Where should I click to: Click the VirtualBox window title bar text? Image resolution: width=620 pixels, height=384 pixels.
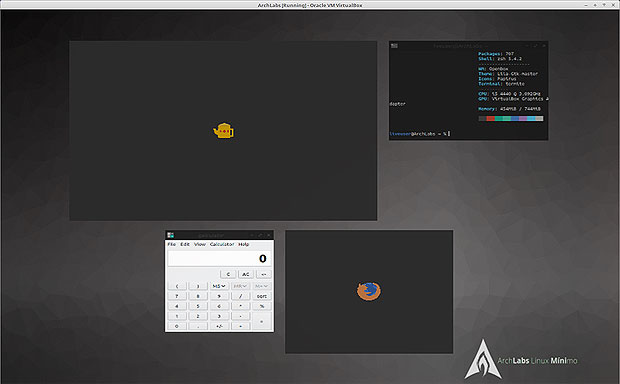[310, 5]
